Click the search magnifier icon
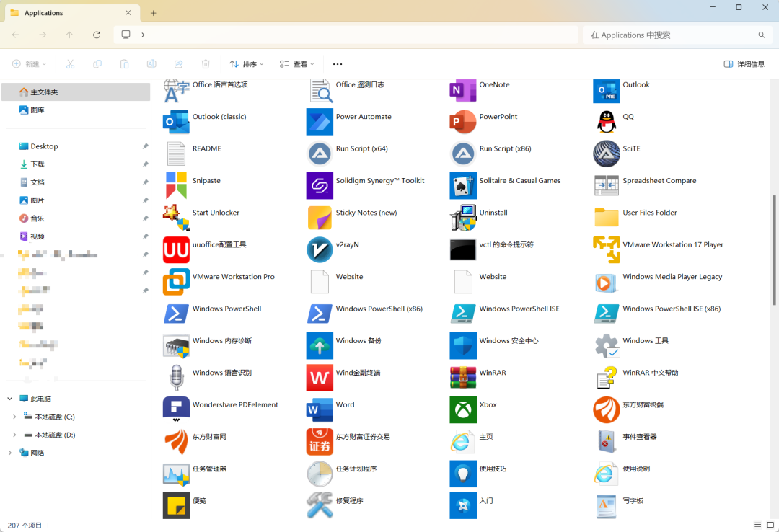The image size is (779, 532). (761, 35)
